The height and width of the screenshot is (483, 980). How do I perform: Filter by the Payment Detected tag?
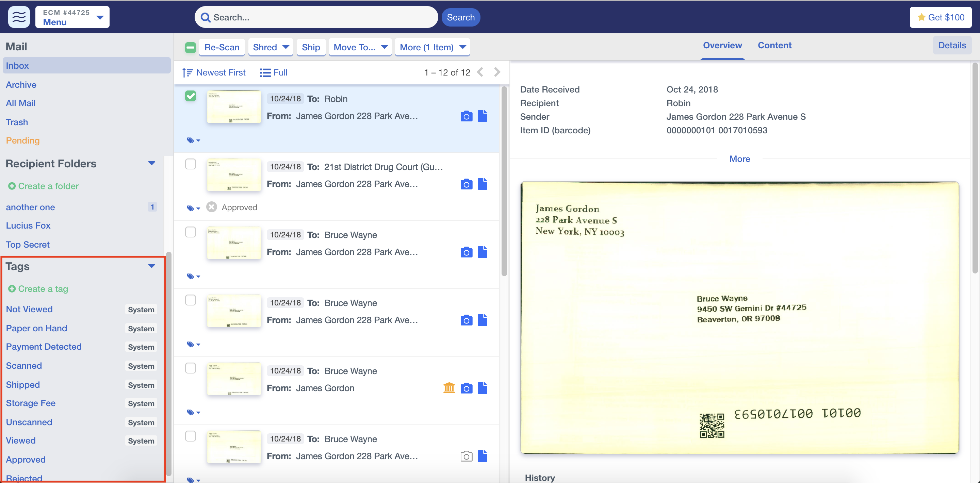(x=44, y=347)
